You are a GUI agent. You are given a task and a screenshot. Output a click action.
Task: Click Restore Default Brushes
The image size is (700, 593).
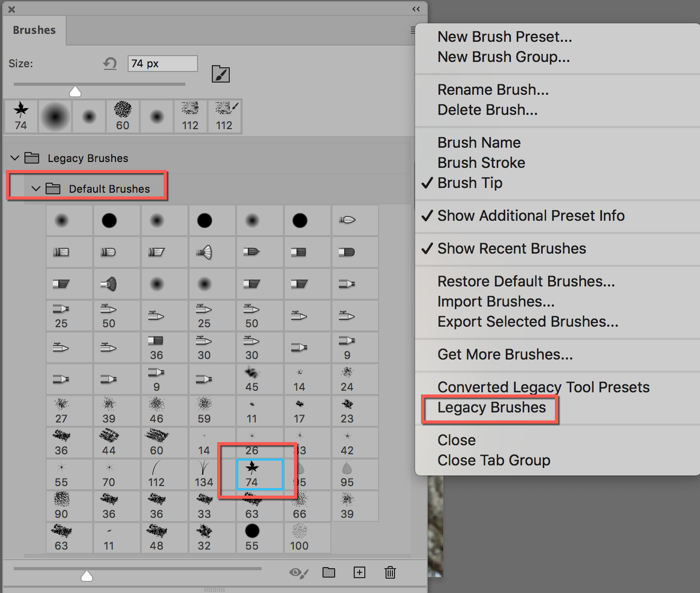click(x=526, y=281)
